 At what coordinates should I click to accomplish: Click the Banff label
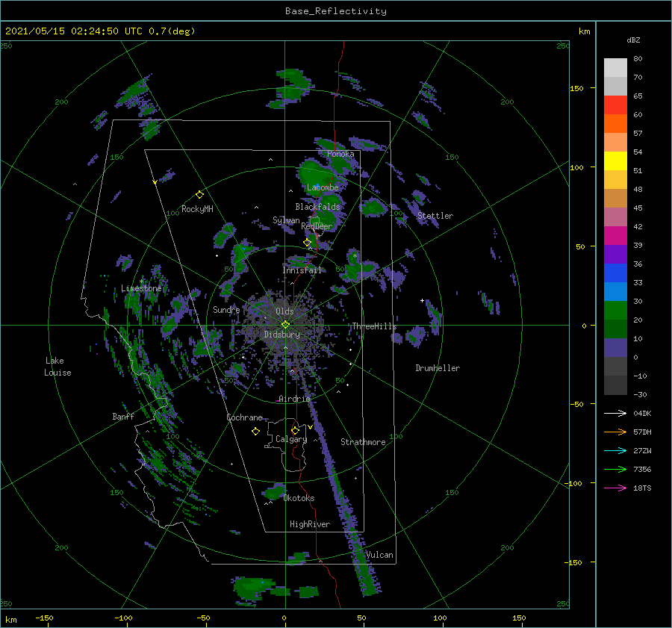click(x=123, y=416)
